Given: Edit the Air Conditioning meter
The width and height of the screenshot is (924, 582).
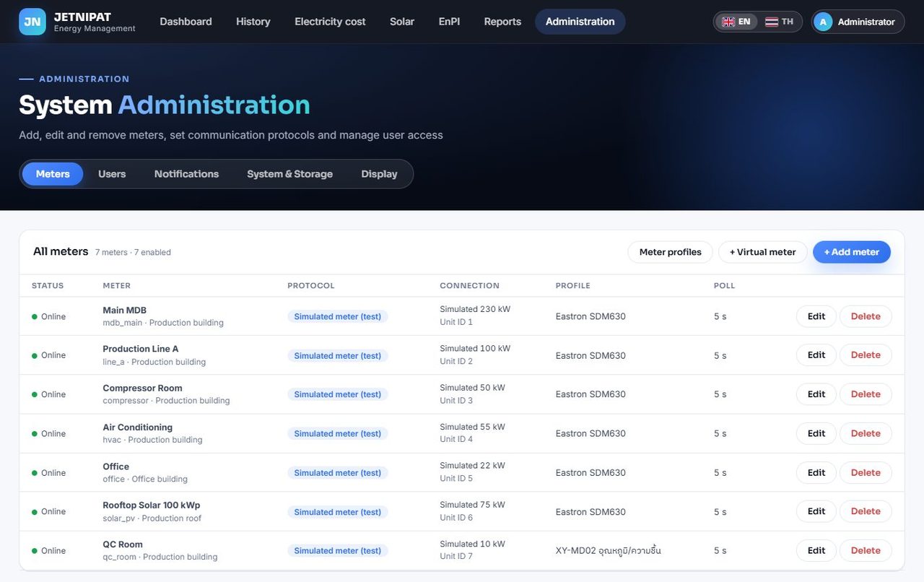Looking at the screenshot, I should [x=816, y=433].
